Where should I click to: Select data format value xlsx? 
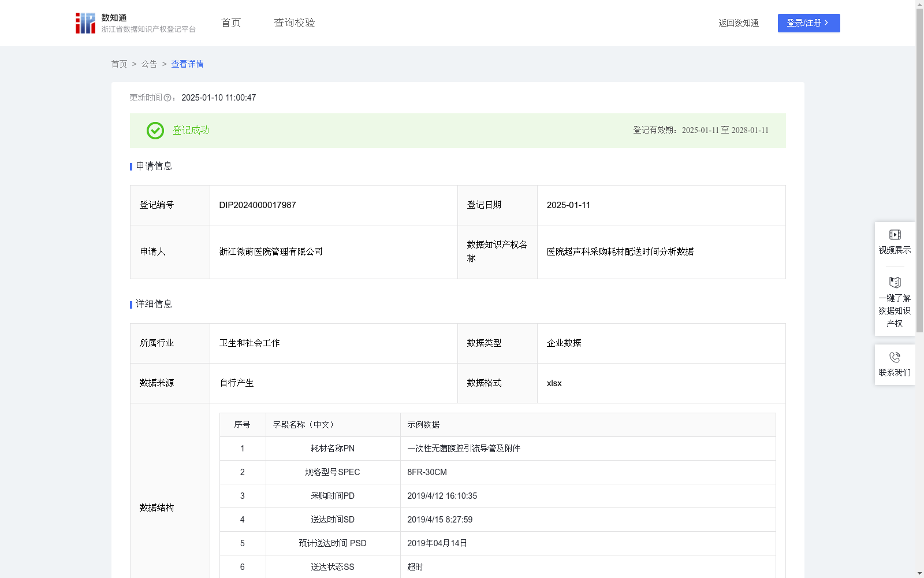click(554, 383)
